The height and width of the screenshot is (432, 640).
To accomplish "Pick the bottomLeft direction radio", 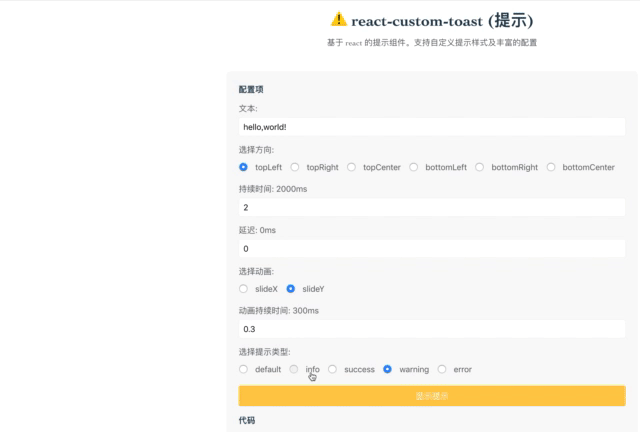I will [413, 167].
